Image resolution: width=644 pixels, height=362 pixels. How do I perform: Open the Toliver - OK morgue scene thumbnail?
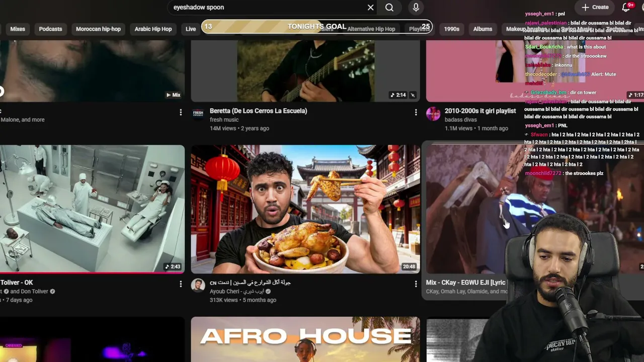coord(92,209)
